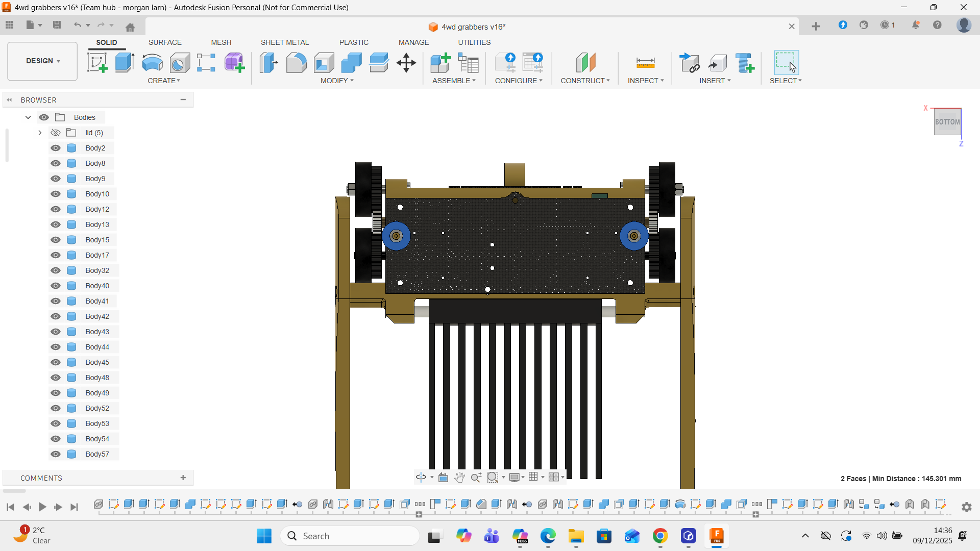
Task: Select the Hole tool icon
Action: (x=180, y=63)
